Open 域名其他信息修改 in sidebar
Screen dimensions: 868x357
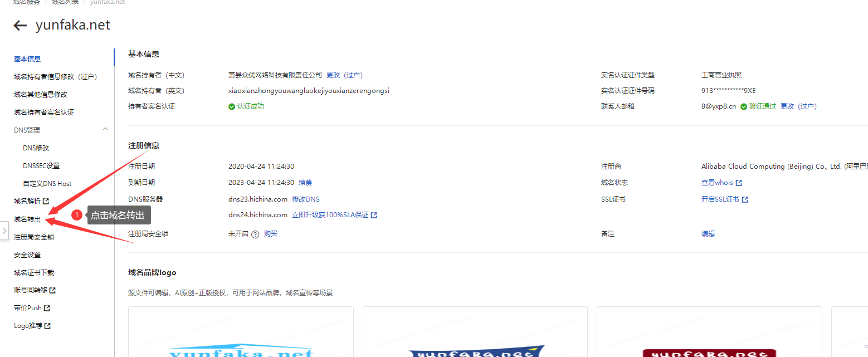(41, 95)
